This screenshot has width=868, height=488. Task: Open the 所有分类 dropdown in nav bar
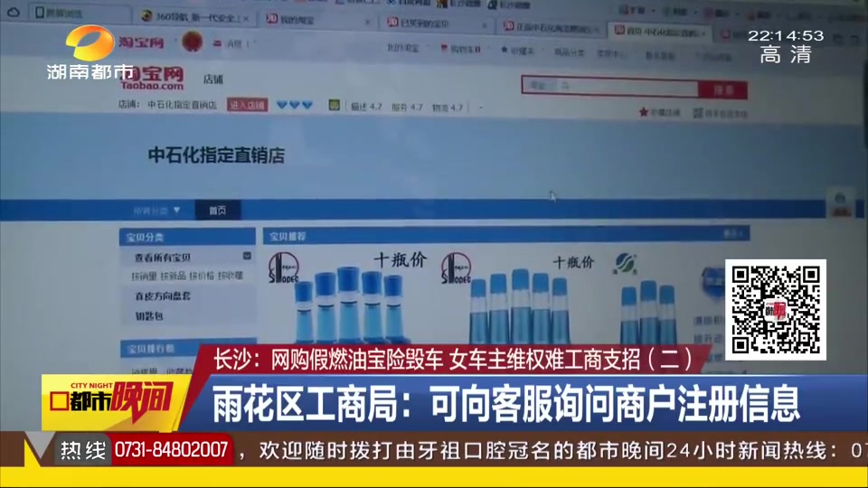click(x=157, y=211)
